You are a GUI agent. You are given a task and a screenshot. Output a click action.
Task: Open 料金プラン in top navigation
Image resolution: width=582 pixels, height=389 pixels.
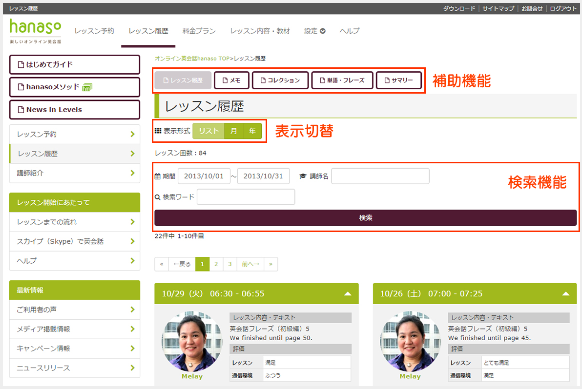(199, 31)
